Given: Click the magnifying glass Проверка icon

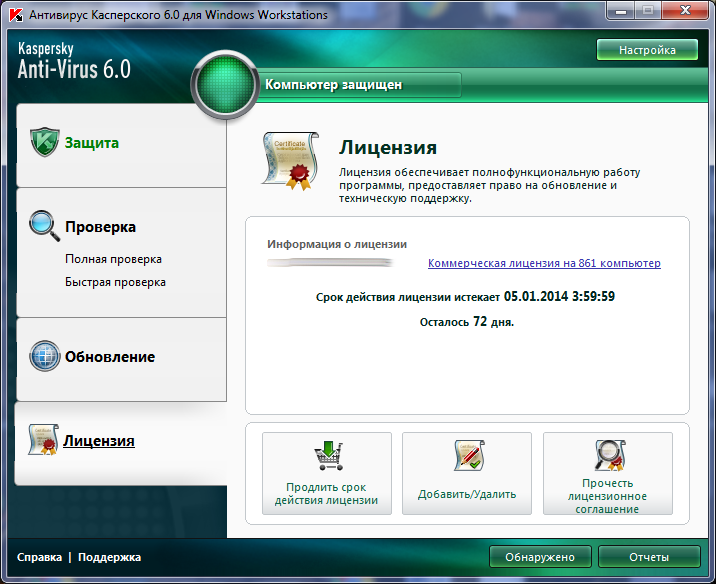Looking at the screenshot, I should click(x=44, y=226).
